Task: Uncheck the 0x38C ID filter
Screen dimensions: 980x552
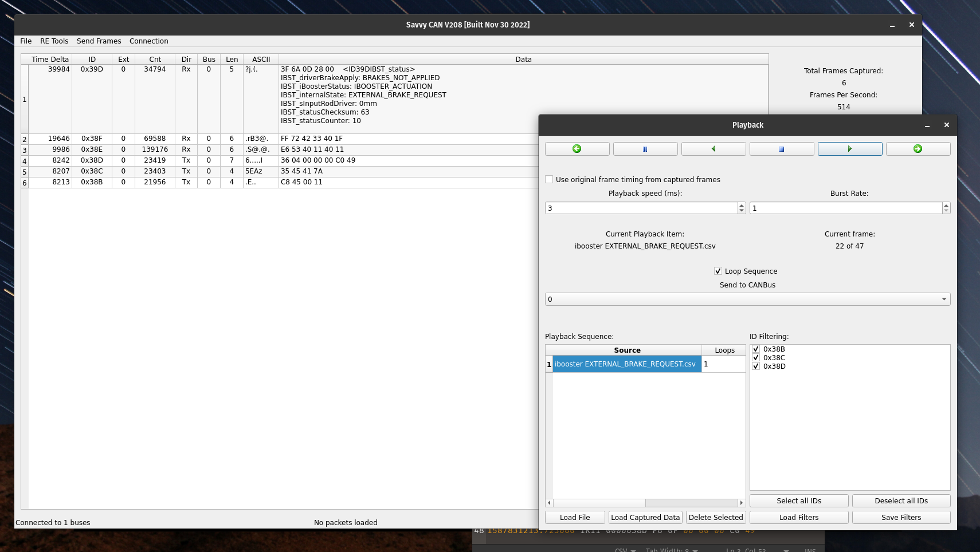Action: pyautogui.click(x=756, y=357)
